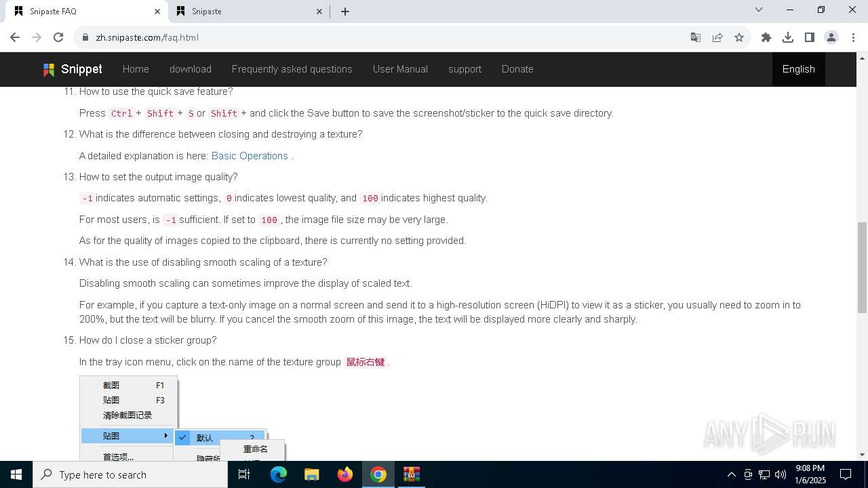Click the Chrome taskbar icon

(x=378, y=474)
